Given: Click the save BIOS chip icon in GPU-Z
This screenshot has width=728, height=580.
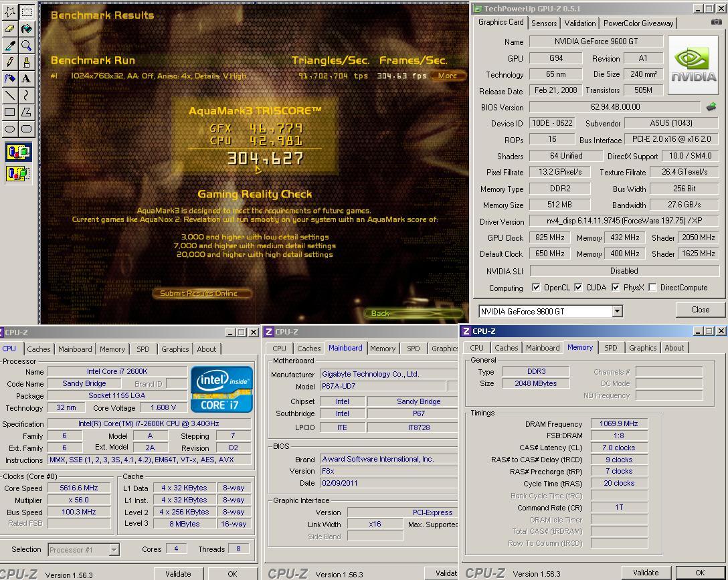Looking at the screenshot, I should [711, 107].
